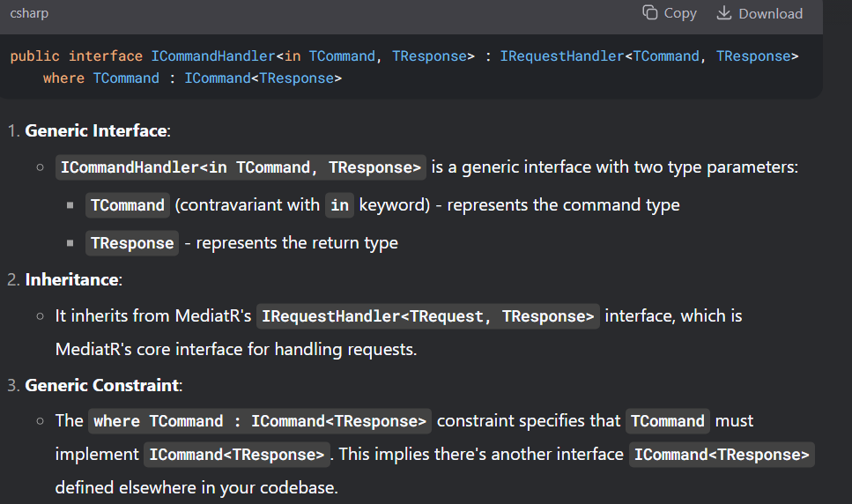Click ICommandHandler in the code block
The height and width of the screenshot is (504, 852).
(213, 56)
